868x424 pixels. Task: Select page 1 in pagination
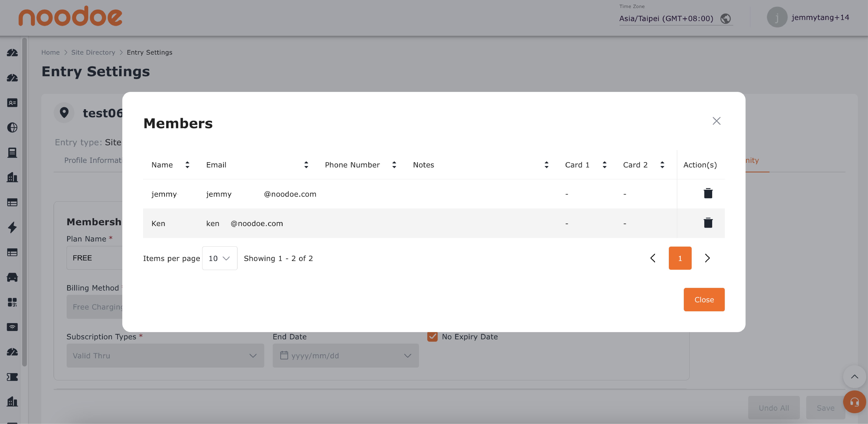(x=680, y=258)
